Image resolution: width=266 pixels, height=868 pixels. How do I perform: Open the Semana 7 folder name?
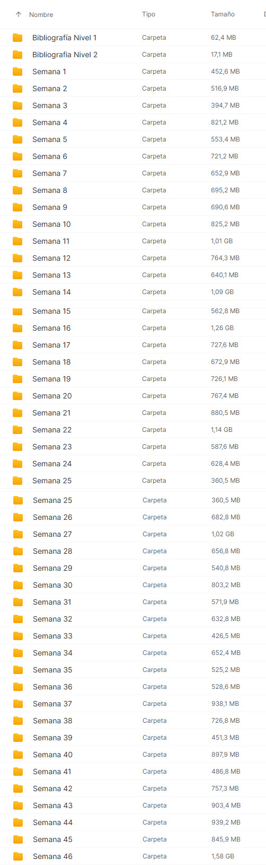[49, 173]
